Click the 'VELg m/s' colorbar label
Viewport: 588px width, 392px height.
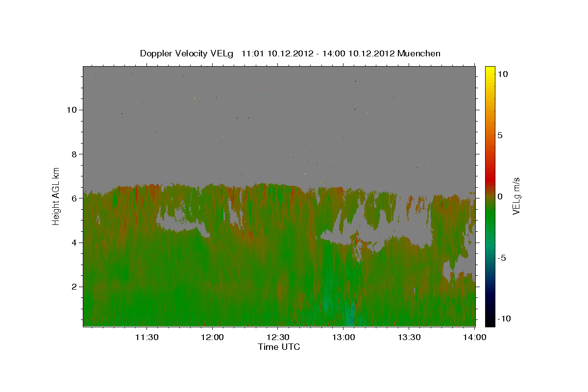(x=516, y=196)
